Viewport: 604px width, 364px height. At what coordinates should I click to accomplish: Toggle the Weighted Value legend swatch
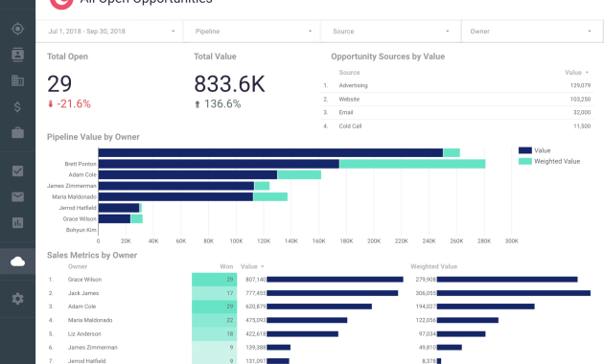[525, 161]
